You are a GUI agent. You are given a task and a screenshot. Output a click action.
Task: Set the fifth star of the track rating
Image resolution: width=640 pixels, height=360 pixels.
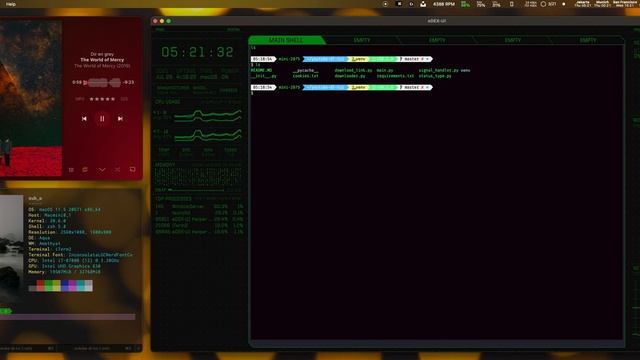pos(113,99)
